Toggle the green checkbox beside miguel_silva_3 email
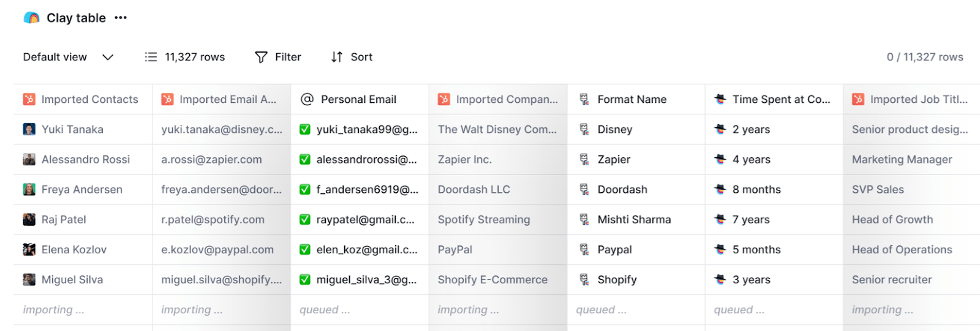Image resolution: width=980 pixels, height=331 pixels. (x=304, y=280)
